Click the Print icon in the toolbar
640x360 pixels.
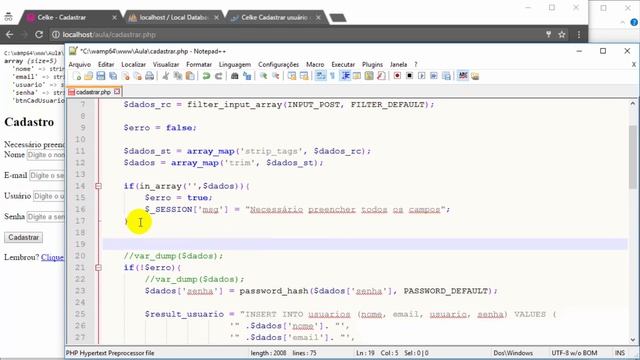[x=150, y=76]
